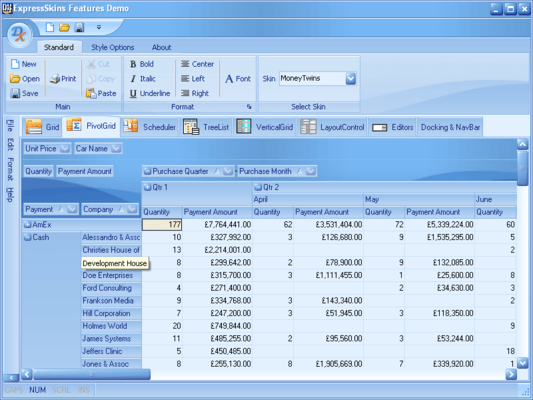Open the Unit Price field filter dropdown
The height and width of the screenshot is (400, 533).
tap(64, 149)
